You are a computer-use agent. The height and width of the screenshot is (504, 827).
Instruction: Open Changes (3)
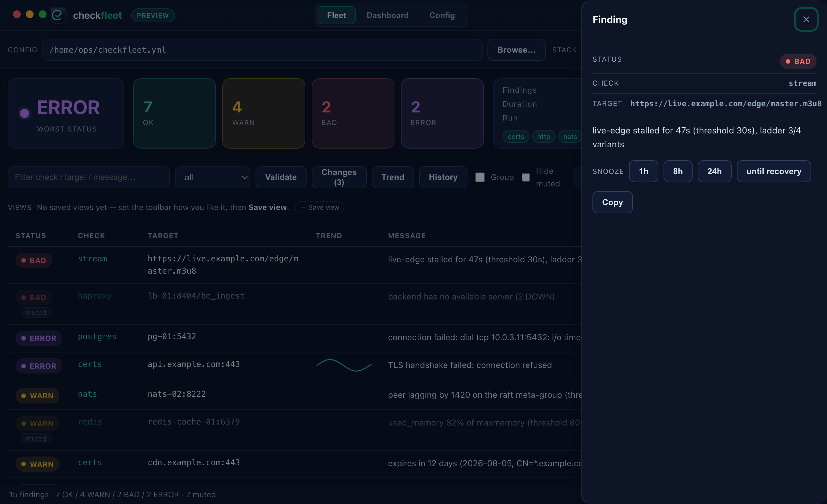pos(339,177)
